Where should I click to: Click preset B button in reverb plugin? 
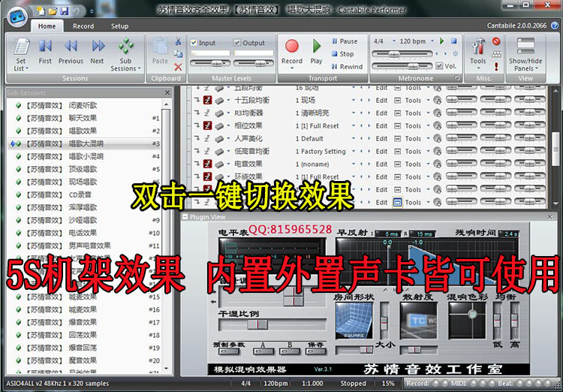[x=290, y=351]
